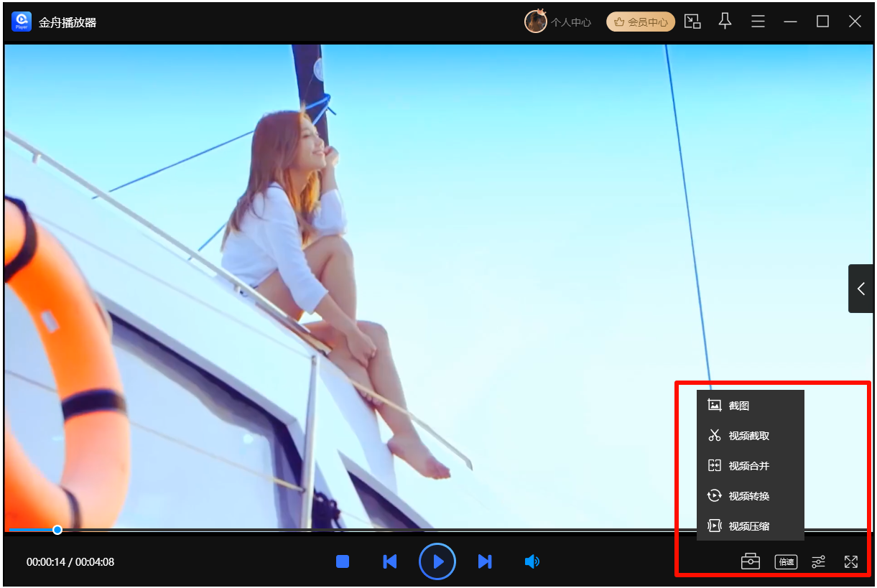Select 视频截取 from the popup menu
This screenshot has height=588, width=877.
(748, 436)
